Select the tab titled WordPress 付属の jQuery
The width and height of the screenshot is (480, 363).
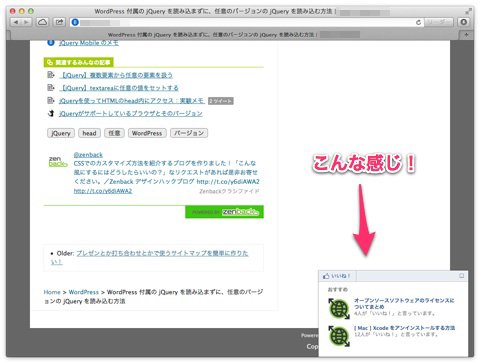(x=233, y=34)
